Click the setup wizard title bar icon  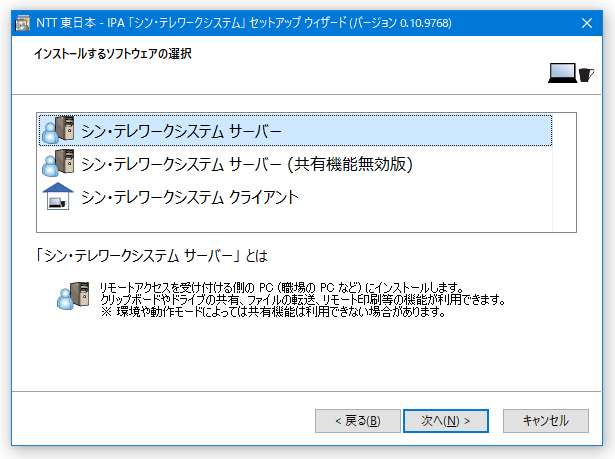22,23
